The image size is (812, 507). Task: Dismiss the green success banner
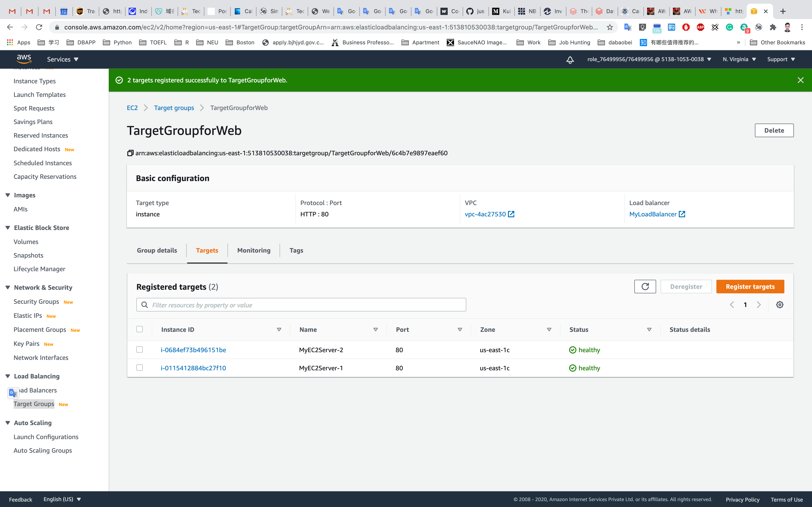click(x=800, y=80)
